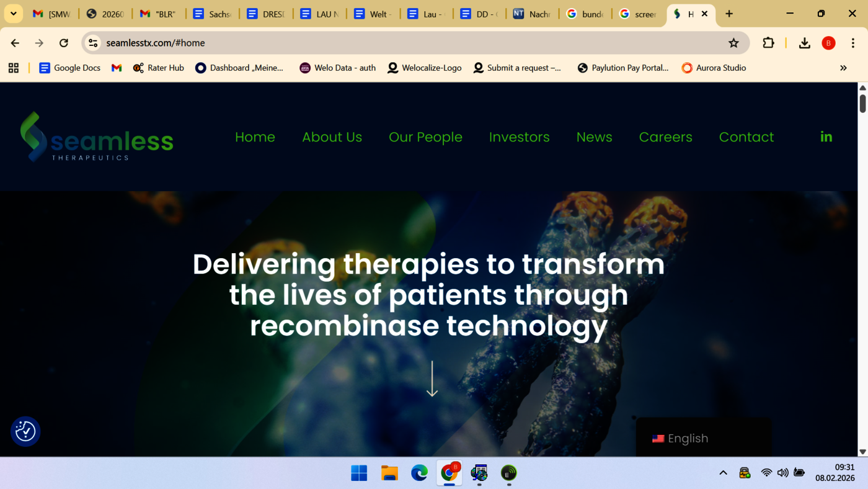Open the LinkedIn icon in site header
868x489 pixels.
click(x=826, y=137)
